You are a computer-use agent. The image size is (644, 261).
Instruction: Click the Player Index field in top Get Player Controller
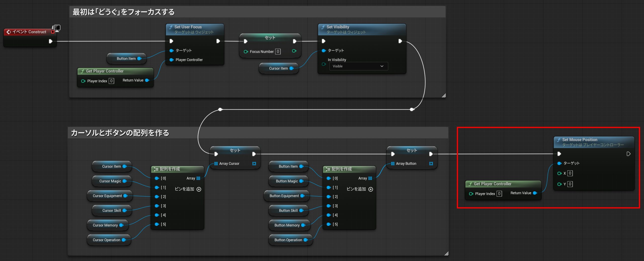click(111, 81)
